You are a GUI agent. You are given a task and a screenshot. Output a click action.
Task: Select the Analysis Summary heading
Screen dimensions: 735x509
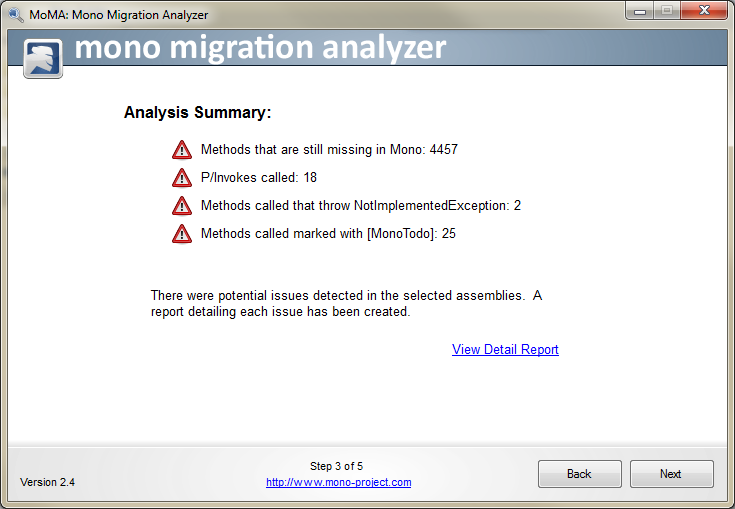pos(197,113)
